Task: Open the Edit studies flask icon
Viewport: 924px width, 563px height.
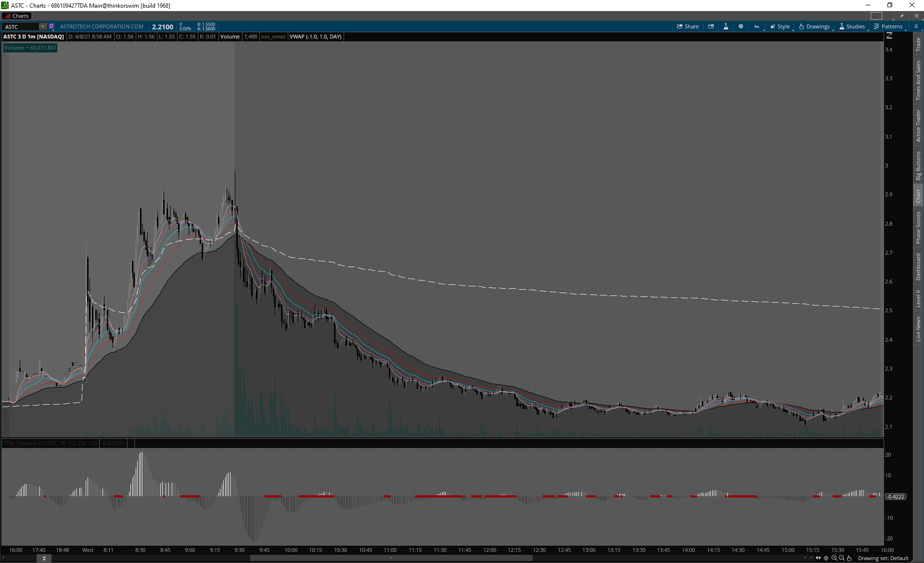Action: point(726,26)
